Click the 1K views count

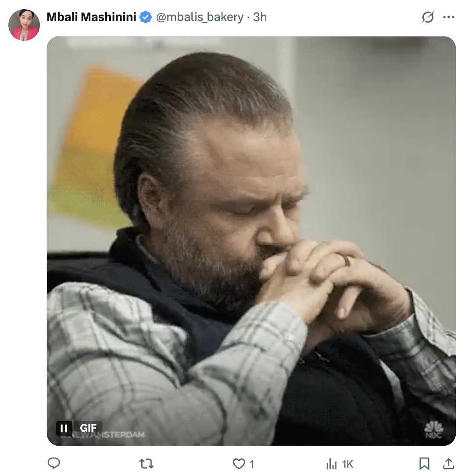pos(347,464)
